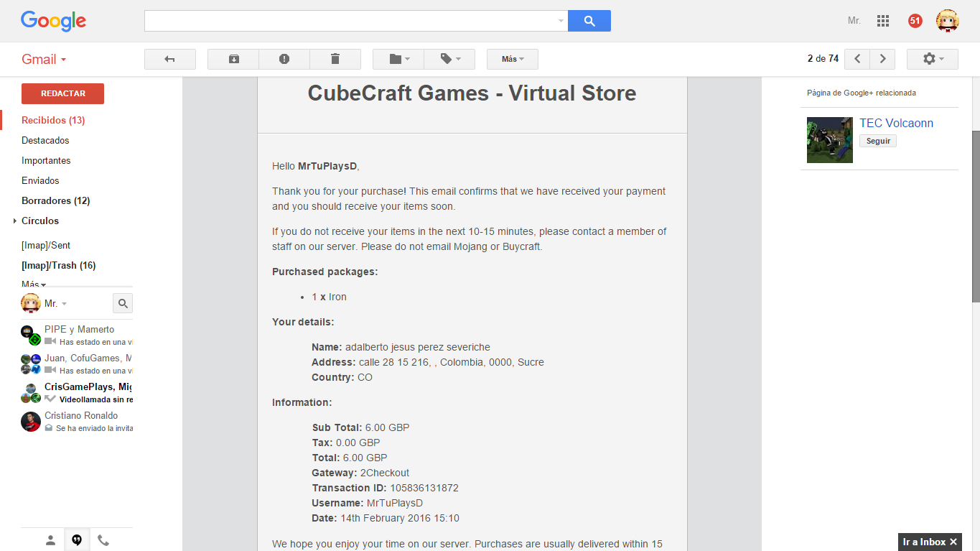Screen dimensions: 980x551
Task: Delete this email with the trash icon
Action: 335,59
